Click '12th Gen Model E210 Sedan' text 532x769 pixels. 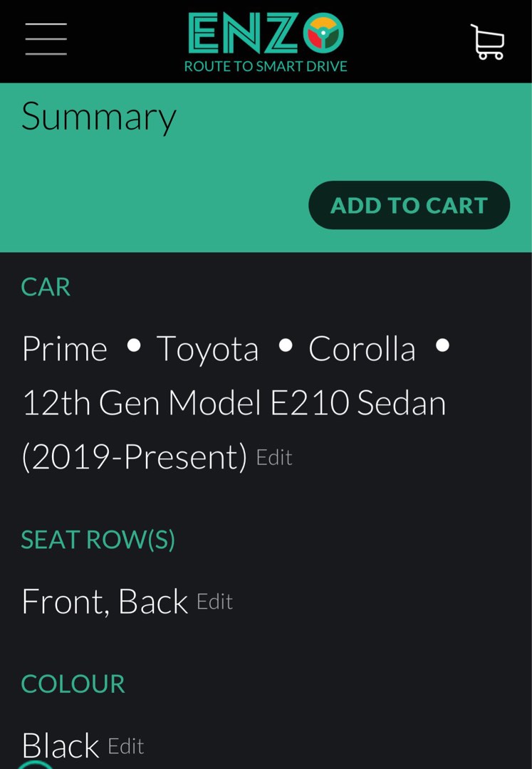(234, 404)
